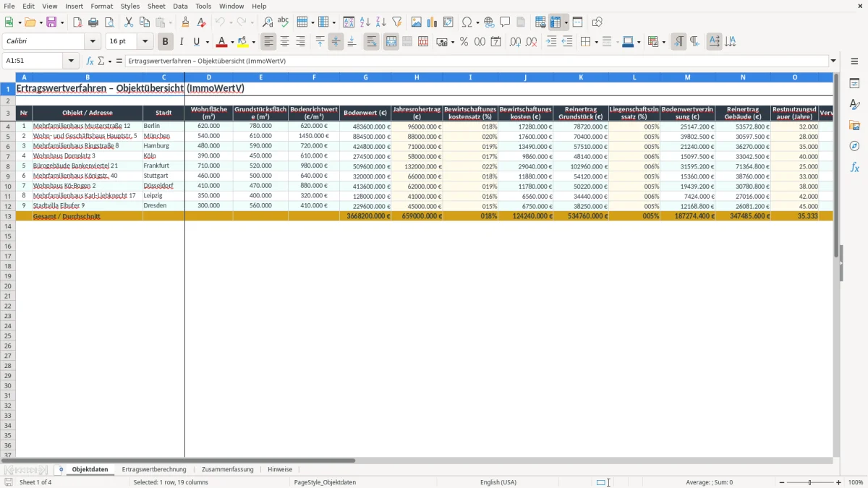The height and width of the screenshot is (488, 868).
Task: Insert a chart
Action: 433,22
